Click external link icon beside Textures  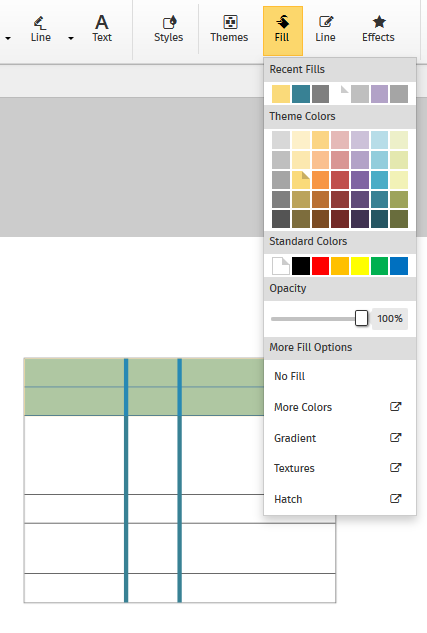[396, 467]
